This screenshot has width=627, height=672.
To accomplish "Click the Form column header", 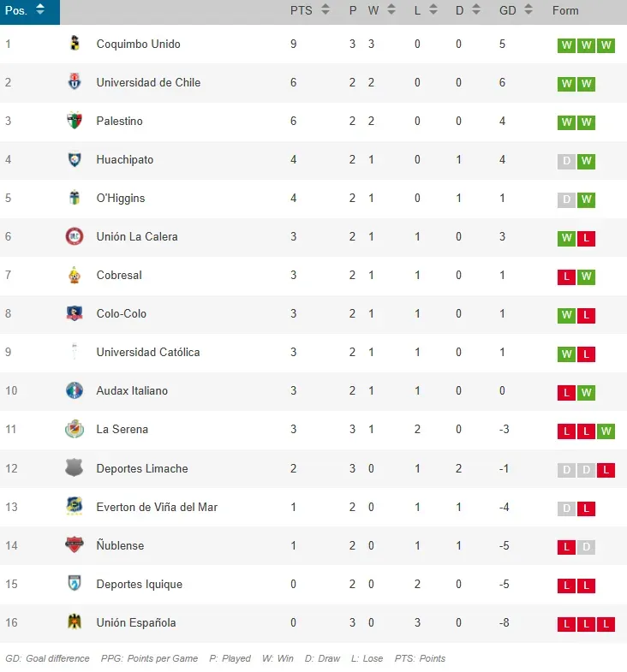I will (565, 10).
